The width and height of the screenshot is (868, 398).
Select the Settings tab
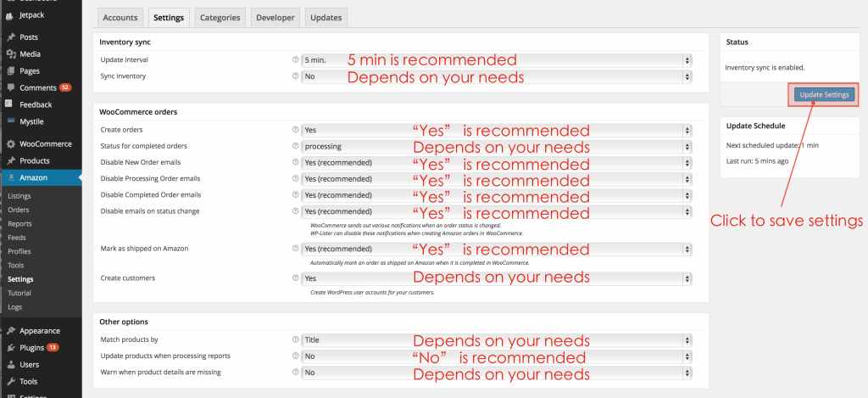pos(169,18)
